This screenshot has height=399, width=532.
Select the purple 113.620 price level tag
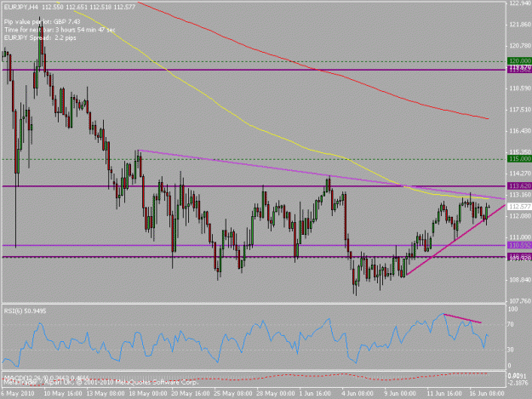(519, 185)
